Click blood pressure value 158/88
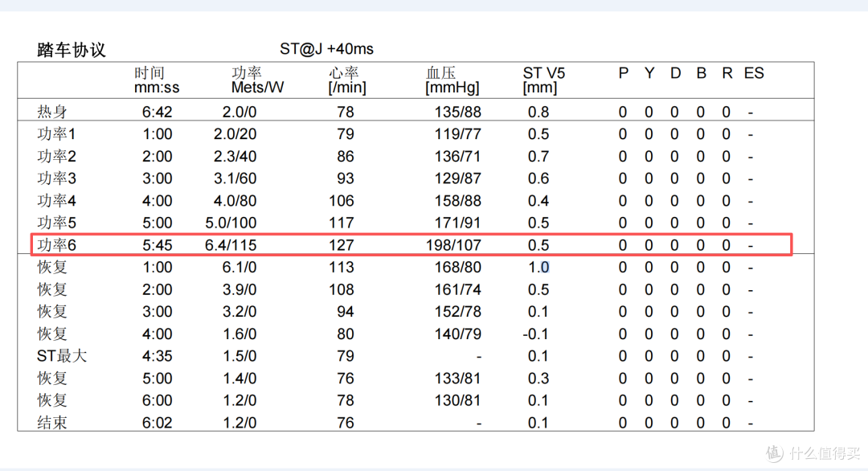The width and height of the screenshot is (868, 471). (x=458, y=201)
